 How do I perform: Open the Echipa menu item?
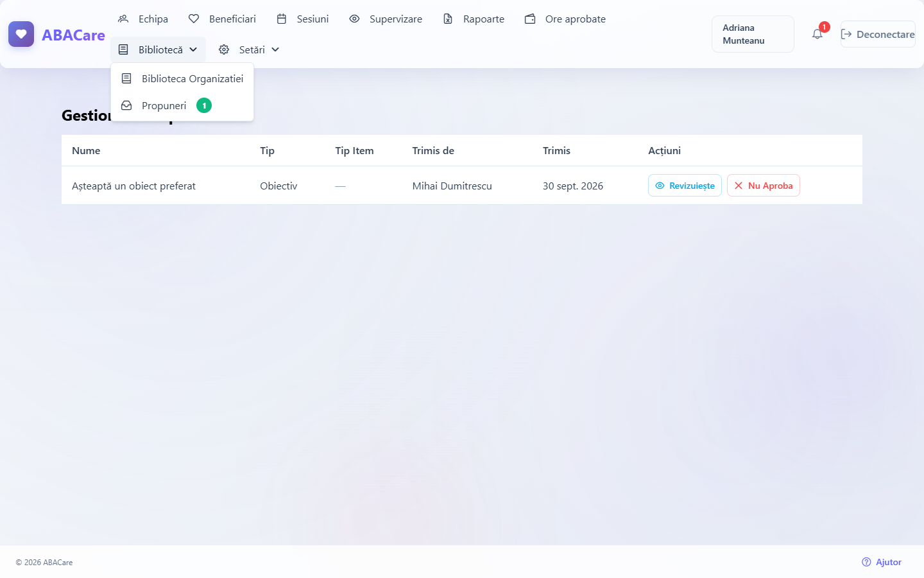click(142, 19)
